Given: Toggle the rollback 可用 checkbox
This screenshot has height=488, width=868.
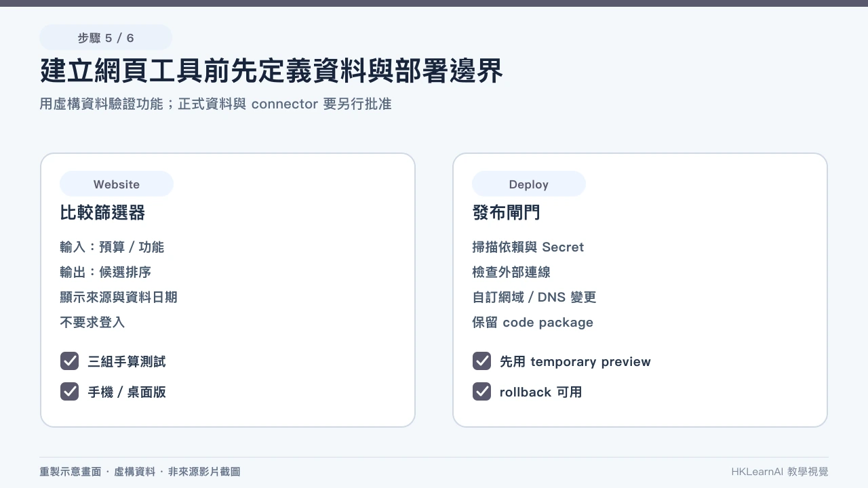Looking at the screenshot, I should [x=482, y=391].
